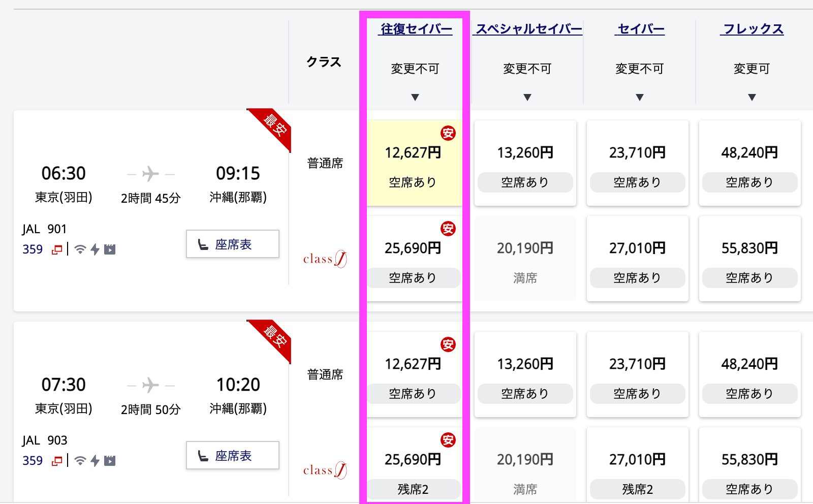Image resolution: width=813 pixels, height=504 pixels.
Task: Open the 359 aircraft link for JAL 901
Action: (x=33, y=249)
